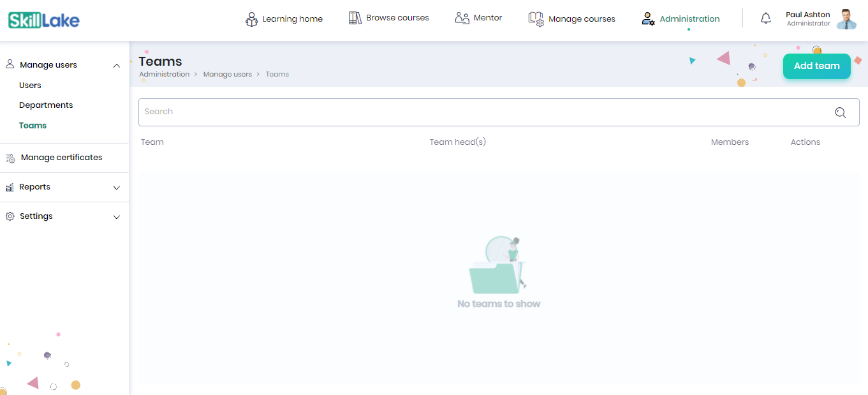Click the 'No teams to show' message
The height and width of the screenshot is (395, 868).
click(499, 304)
